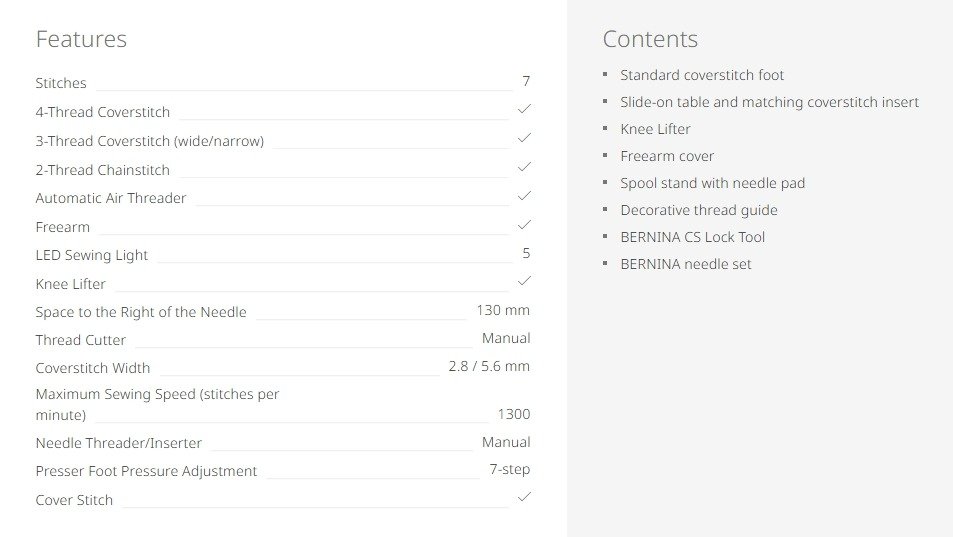This screenshot has height=537, width=953.
Task: Click the 3-Thread Coverstitch checkmark icon
Action: click(x=524, y=138)
